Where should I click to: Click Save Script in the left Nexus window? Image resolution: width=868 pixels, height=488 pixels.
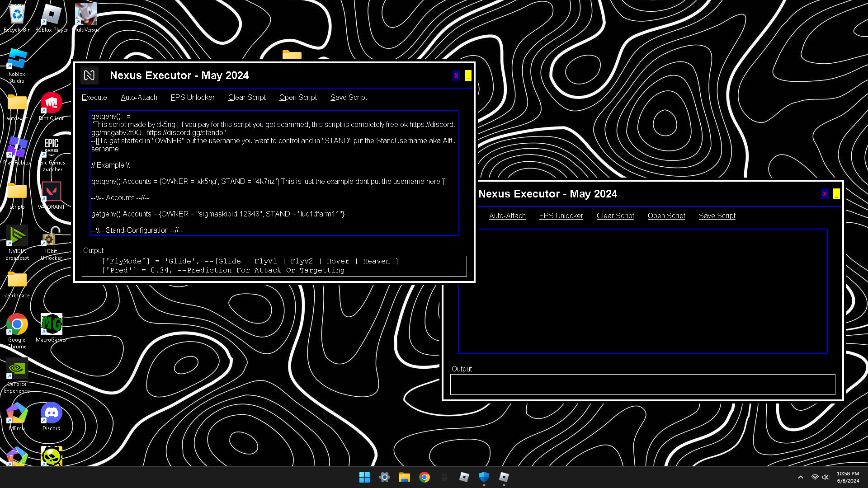[348, 98]
